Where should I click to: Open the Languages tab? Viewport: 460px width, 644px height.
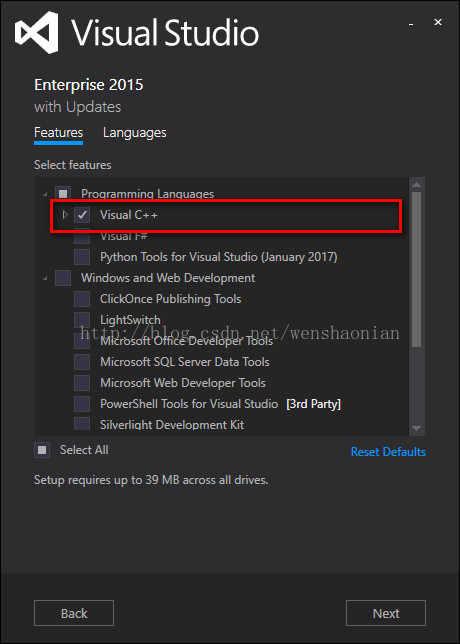coord(135,133)
